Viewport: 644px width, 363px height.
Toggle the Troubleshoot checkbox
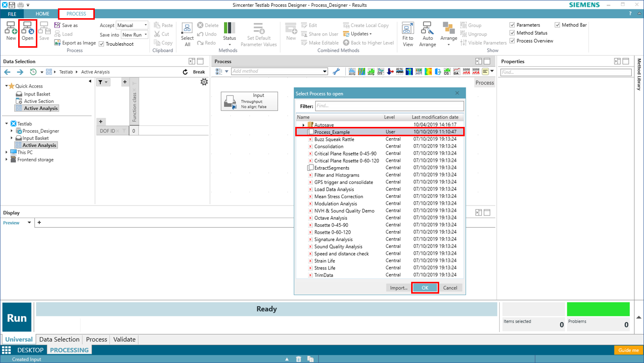pos(102,44)
